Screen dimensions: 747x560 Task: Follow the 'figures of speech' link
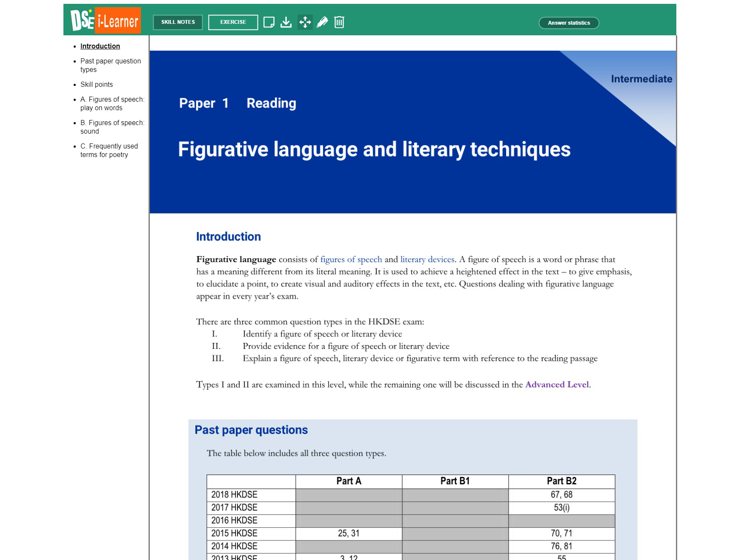pyautogui.click(x=351, y=259)
